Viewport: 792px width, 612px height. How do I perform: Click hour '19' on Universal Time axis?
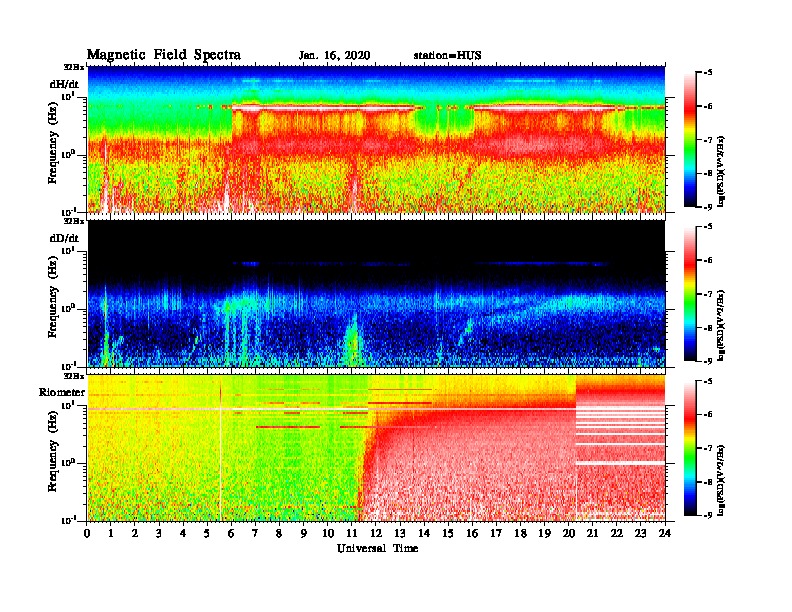tap(544, 533)
